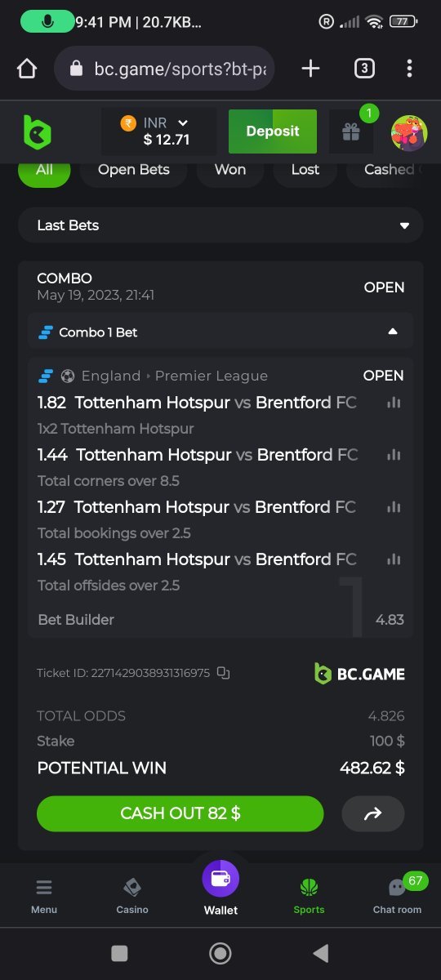The height and width of the screenshot is (980, 441).
Task: Open a new browser tab with plus
Action: coord(310,69)
